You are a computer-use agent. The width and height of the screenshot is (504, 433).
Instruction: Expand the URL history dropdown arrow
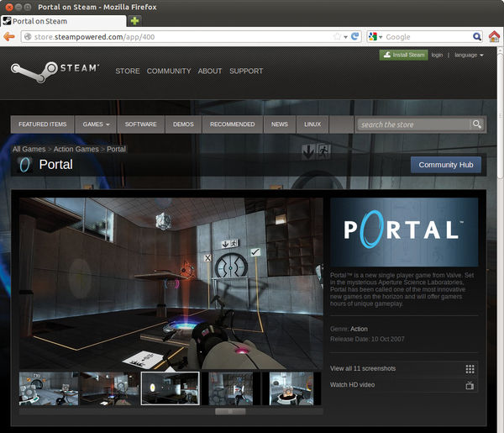345,37
